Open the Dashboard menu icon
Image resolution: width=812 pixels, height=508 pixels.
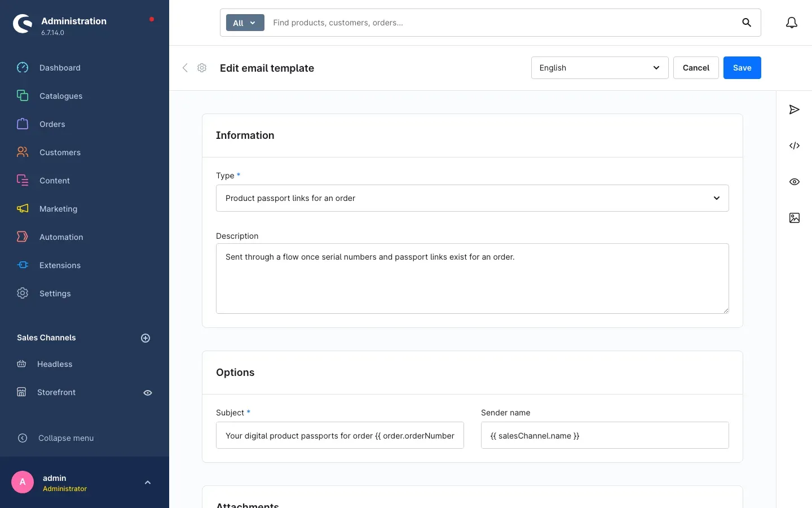(23, 68)
